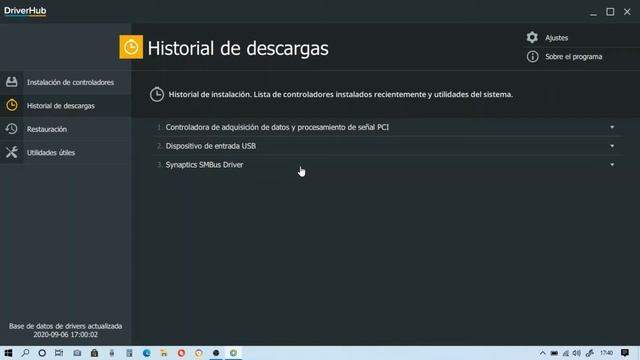This screenshot has height=360, width=640.
Task: Open File Explorer from taskbar
Action: (164, 353)
